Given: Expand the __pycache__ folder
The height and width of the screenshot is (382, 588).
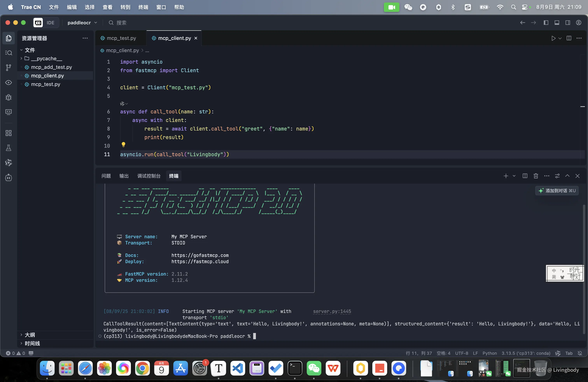Looking at the screenshot, I should tap(46, 59).
